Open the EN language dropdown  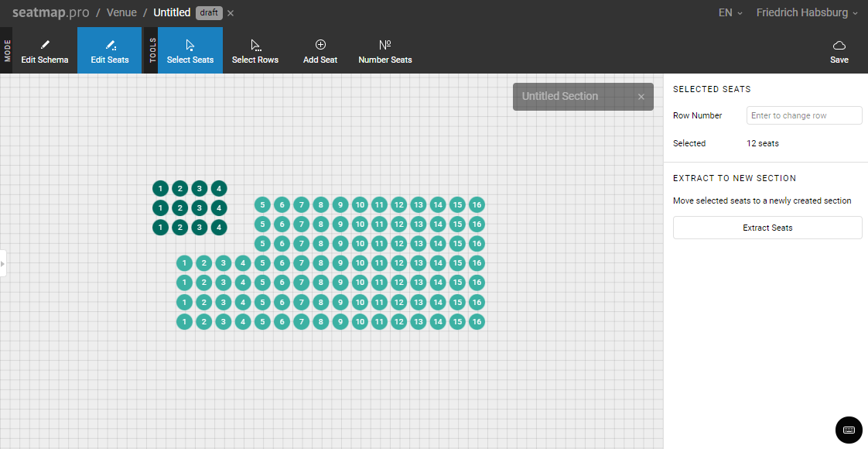(x=730, y=13)
